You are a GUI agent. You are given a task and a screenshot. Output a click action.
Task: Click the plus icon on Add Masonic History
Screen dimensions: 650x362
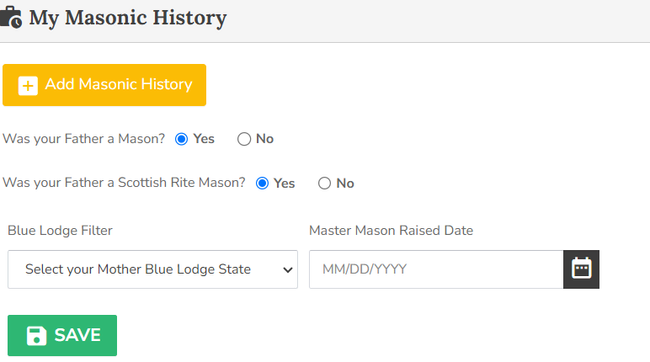(28, 85)
